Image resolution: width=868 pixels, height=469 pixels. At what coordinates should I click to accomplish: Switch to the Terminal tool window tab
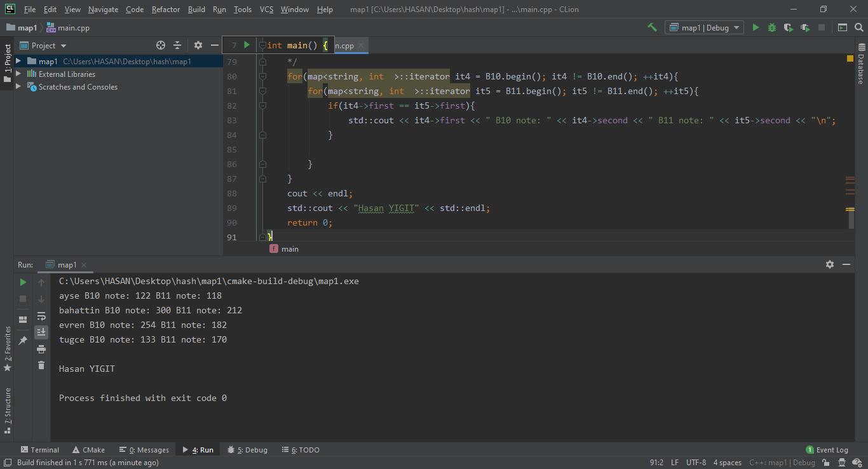click(39, 449)
